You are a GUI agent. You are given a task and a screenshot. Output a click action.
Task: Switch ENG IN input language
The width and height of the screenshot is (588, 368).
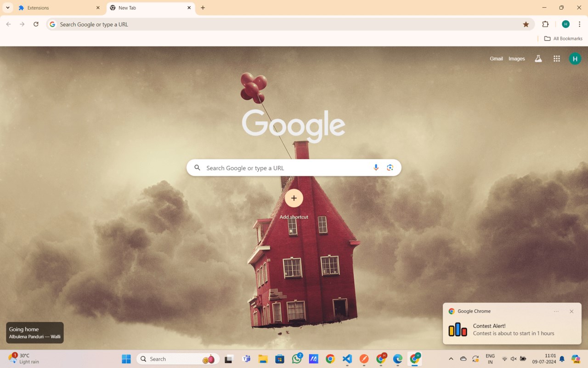tap(490, 359)
